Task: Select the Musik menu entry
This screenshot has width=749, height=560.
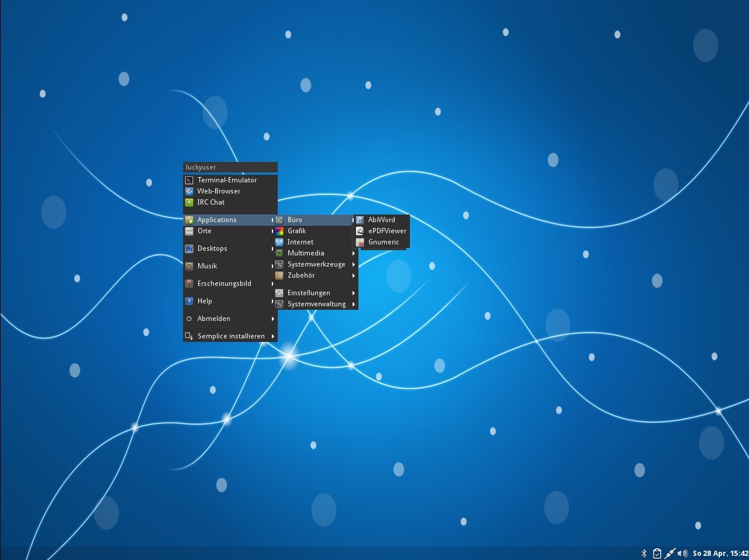Action: pos(207,266)
